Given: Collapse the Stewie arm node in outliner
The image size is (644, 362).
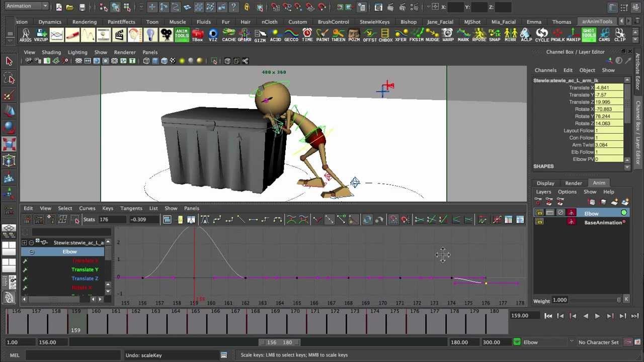Looking at the screenshot, I should click(x=31, y=243).
